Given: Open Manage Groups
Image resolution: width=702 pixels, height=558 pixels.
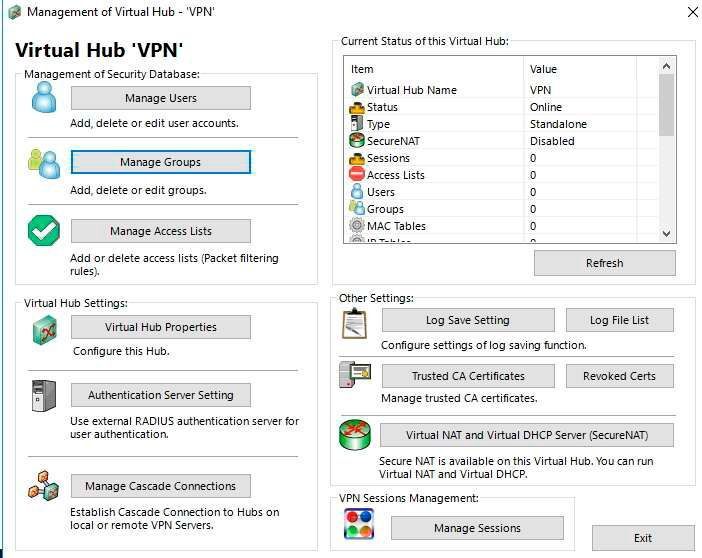Looking at the screenshot, I should click(x=161, y=162).
